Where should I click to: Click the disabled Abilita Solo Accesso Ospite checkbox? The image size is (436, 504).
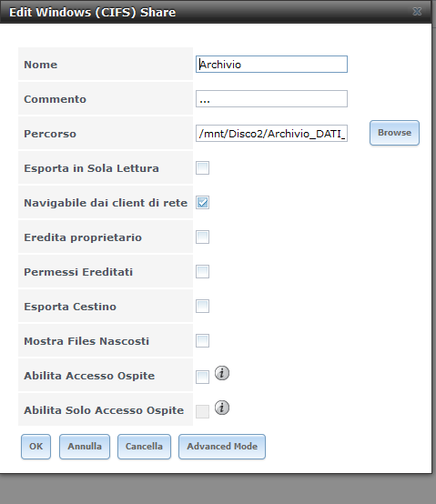203,411
